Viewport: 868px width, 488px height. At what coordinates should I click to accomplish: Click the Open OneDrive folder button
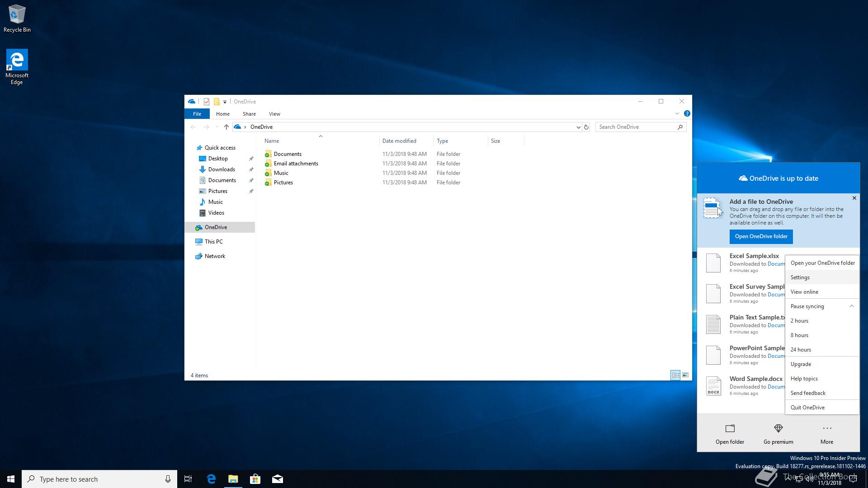761,236
